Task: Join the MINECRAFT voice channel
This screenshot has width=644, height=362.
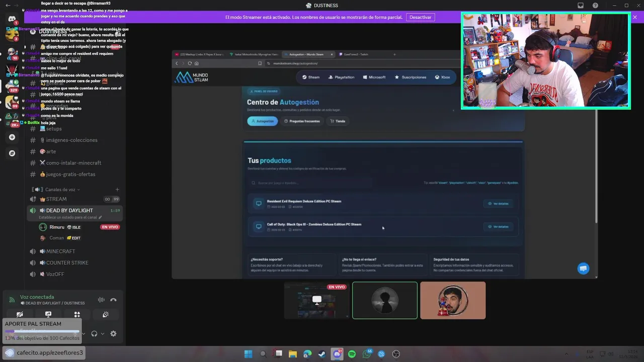Action: (75, 251)
